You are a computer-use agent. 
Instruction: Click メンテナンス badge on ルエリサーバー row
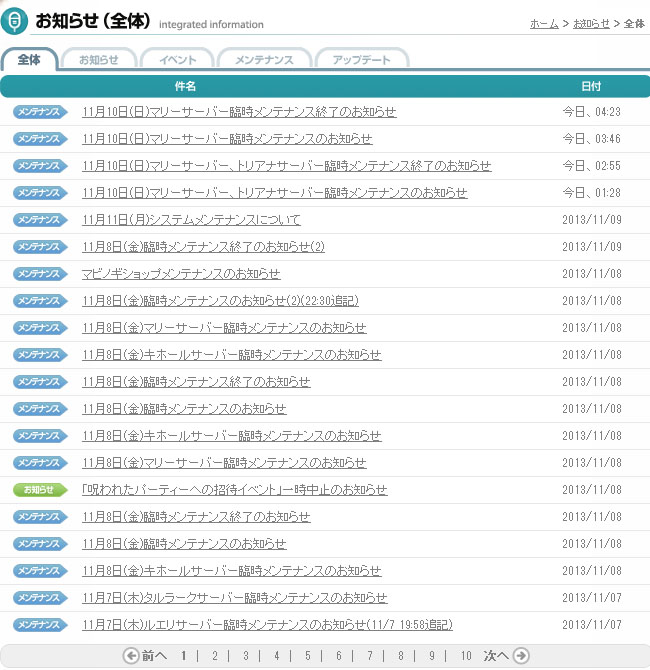point(40,625)
